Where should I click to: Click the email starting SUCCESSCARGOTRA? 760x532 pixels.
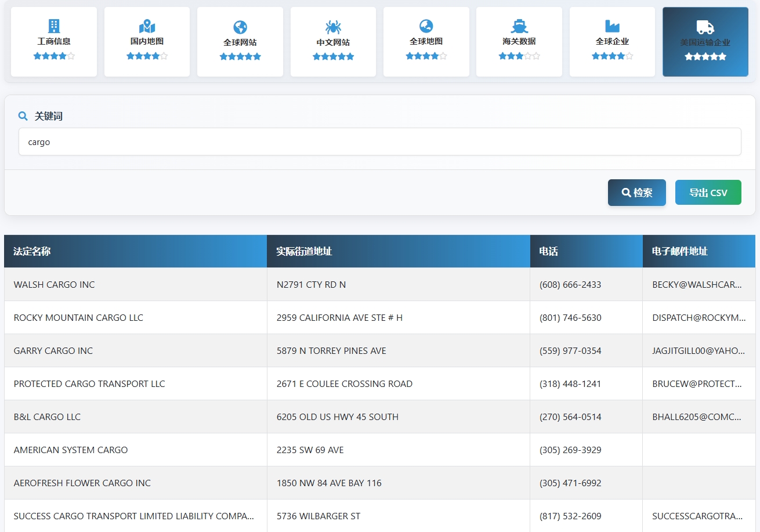pos(697,516)
